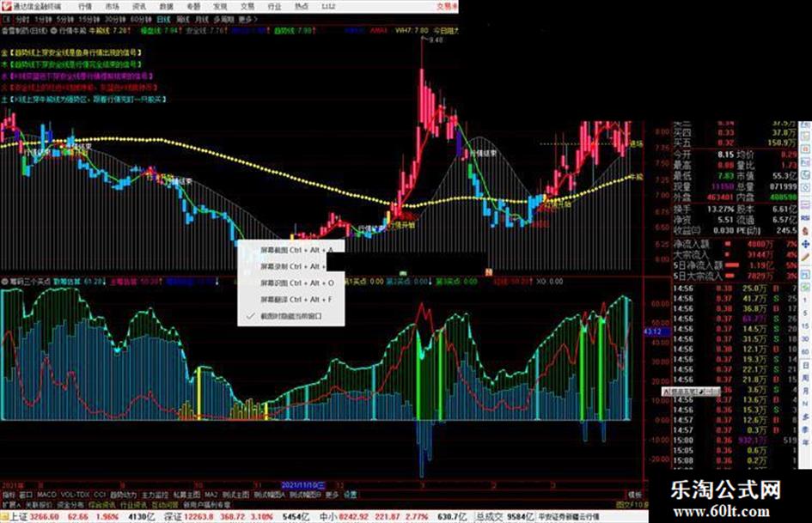
Task: Click the money bag icon in sidebar
Action: coord(805,231)
